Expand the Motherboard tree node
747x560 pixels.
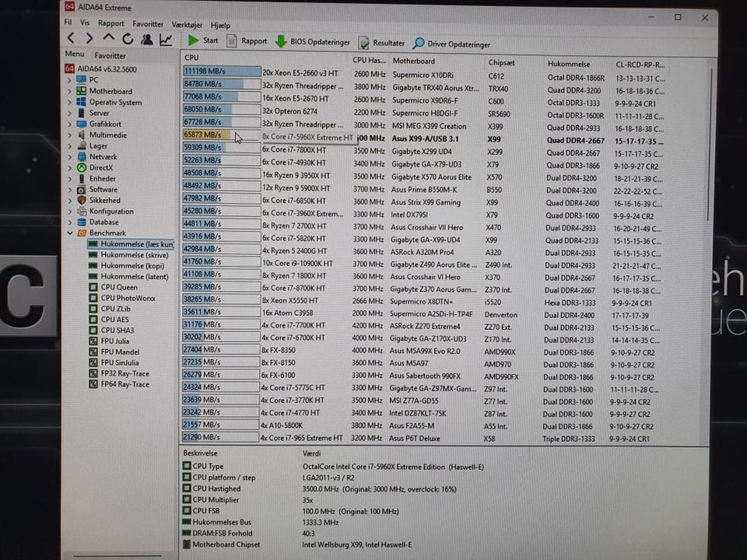coord(70,90)
